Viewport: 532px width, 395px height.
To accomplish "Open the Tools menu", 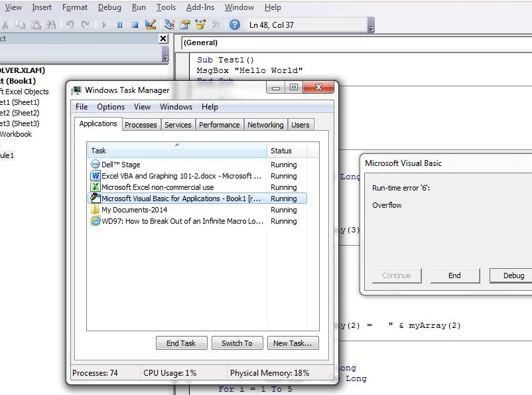I will click(x=166, y=7).
